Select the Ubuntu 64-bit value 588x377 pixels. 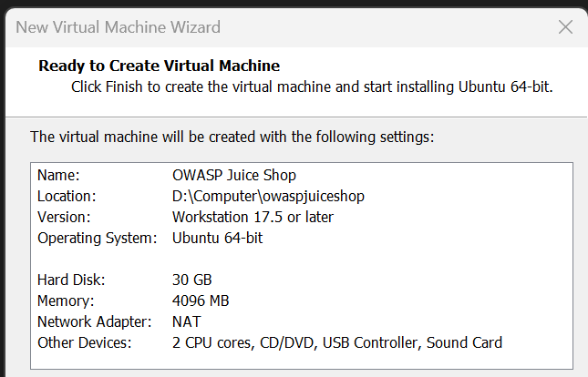(x=218, y=238)
